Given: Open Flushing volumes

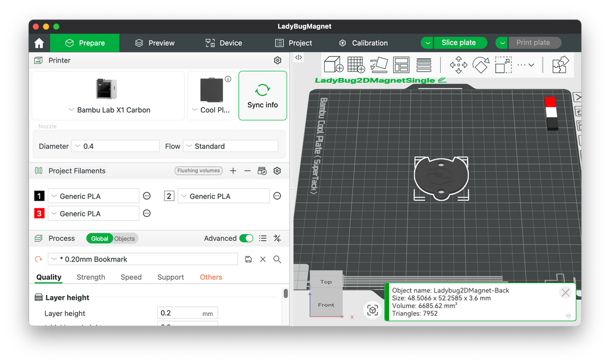Looking at the screenshot, I should [198, 171].
